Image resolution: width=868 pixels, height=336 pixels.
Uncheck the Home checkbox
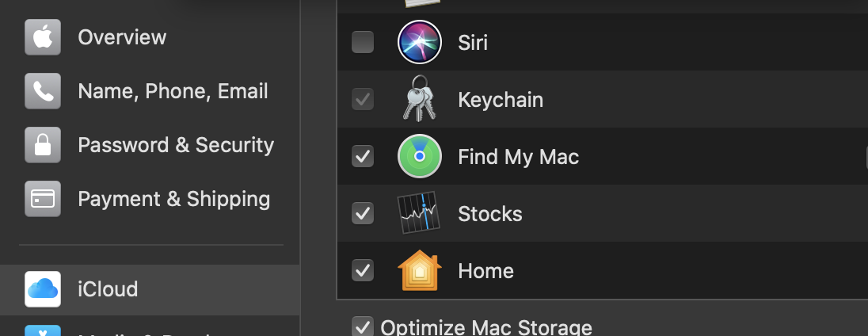tap(363, 270)
